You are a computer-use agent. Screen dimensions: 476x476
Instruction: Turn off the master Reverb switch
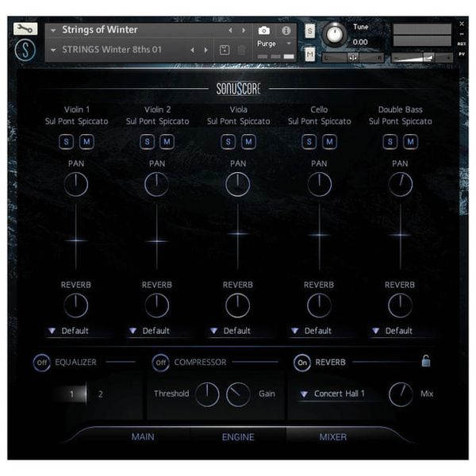(x=302, y=363)
